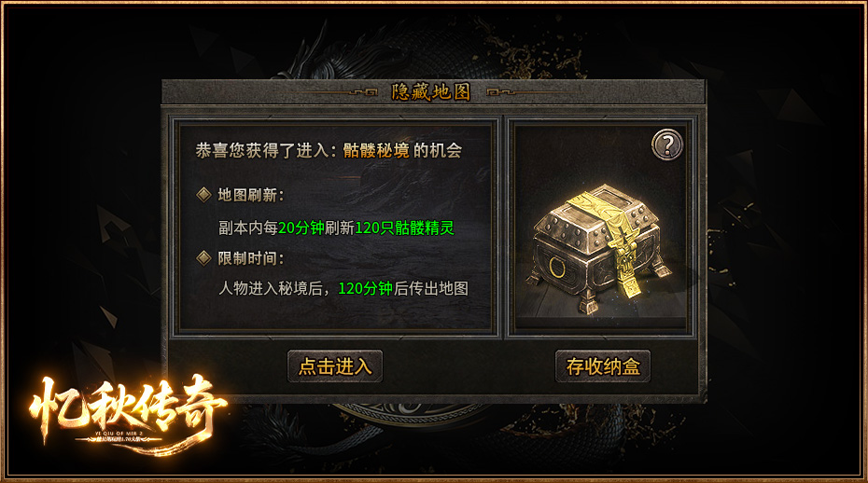Click the diamond bullet beside 限制时间
This screenshot has width=868, height=483.
203,258
